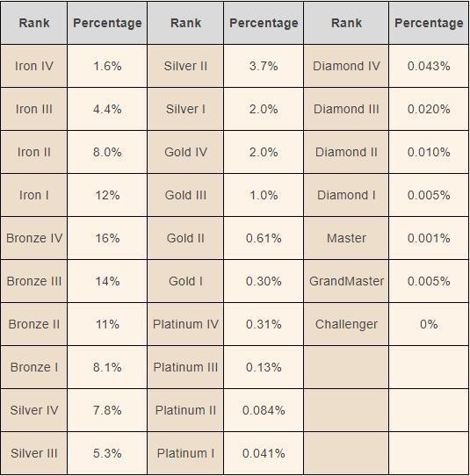Viewport: 470px width, 476px height.
Task: Click the last Percentage column header
Action: click(x=429, y=23)
